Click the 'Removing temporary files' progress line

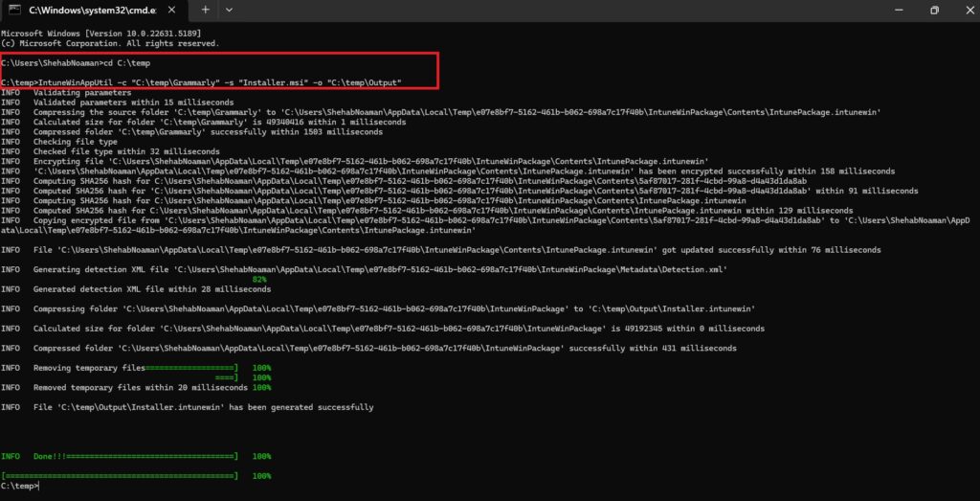pyautogui.click(x=136, y=368)
